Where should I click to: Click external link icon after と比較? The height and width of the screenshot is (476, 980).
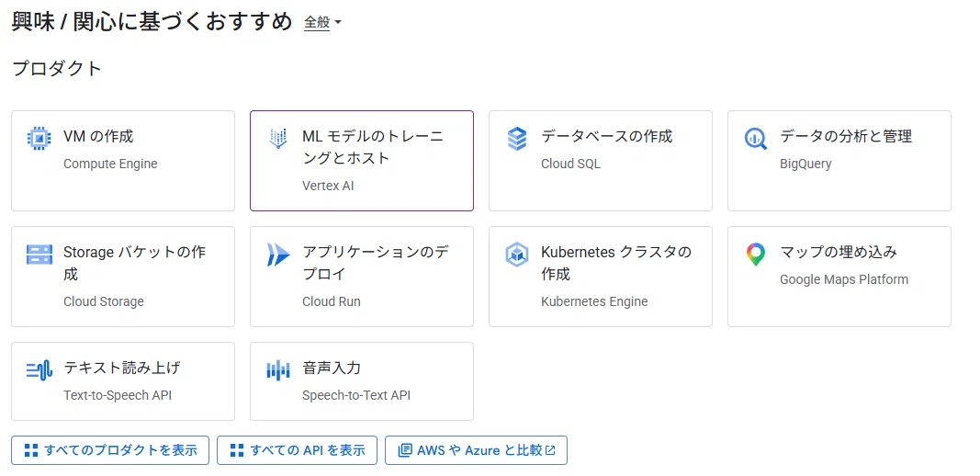[550, 450]
